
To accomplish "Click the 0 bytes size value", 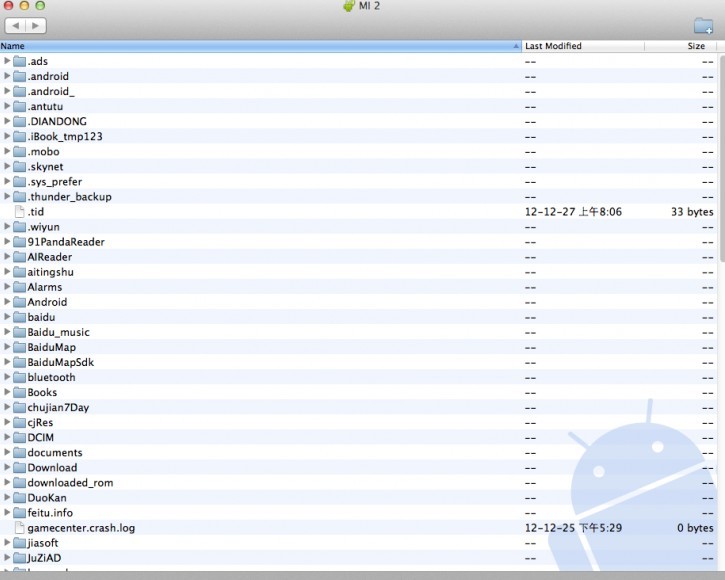I will 695,528.
